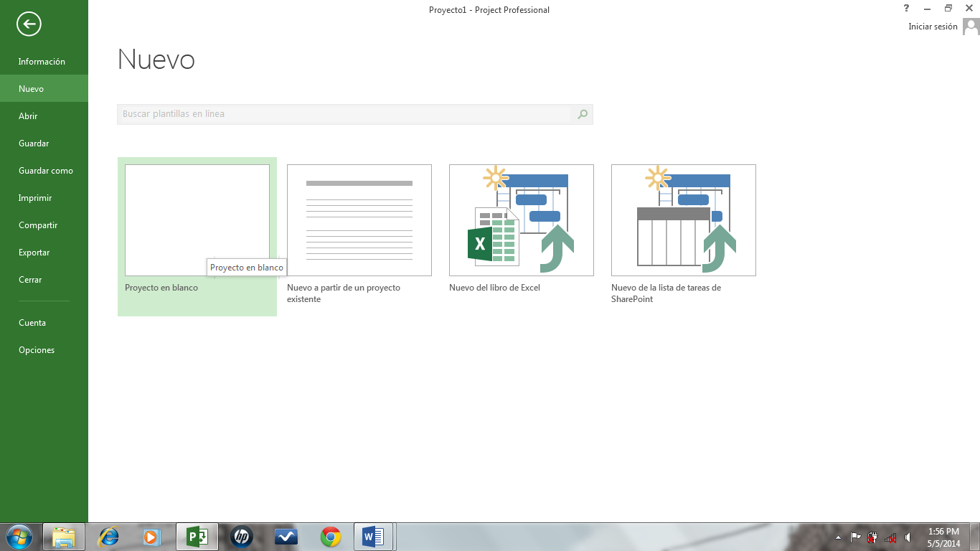This screenshot has height=551, width=980.
Task: Click the taskbar clock showing 1:56 PM
Action: pos(943,537)
